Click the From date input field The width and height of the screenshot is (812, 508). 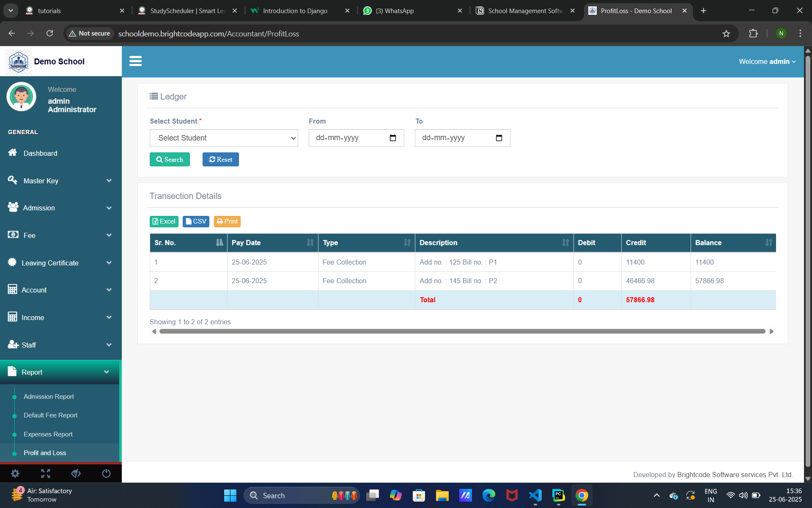pyautogui.click(x=356, y=138)
